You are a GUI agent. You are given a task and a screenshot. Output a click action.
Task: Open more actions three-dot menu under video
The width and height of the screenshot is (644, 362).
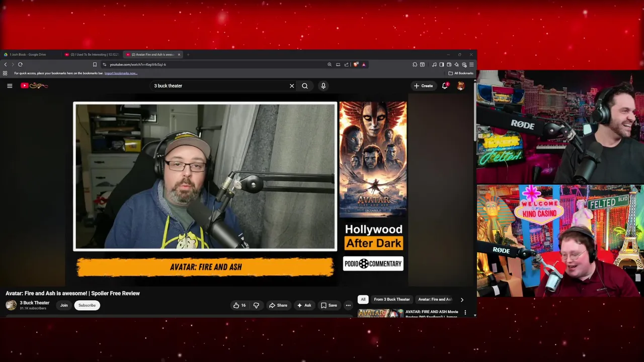[348, 305]
